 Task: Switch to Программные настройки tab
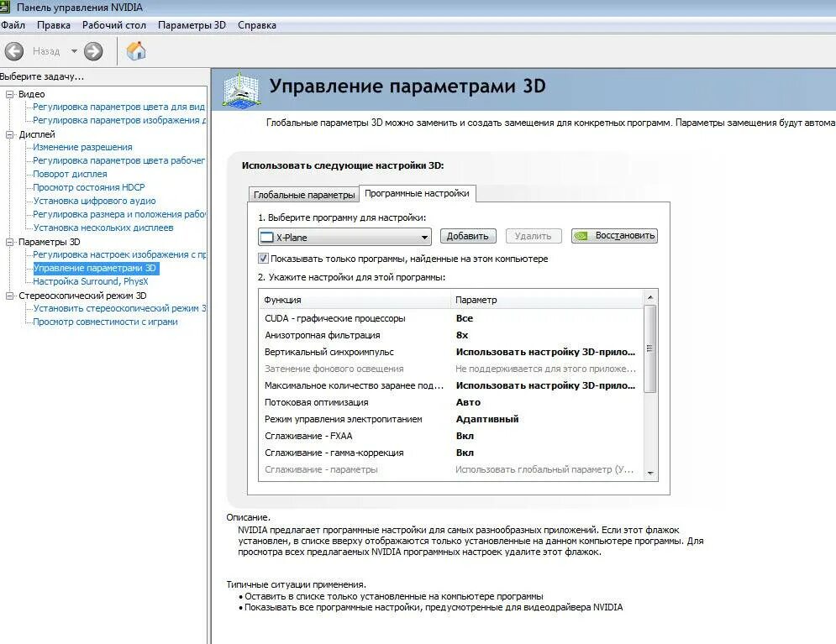[x=417, y=193]
